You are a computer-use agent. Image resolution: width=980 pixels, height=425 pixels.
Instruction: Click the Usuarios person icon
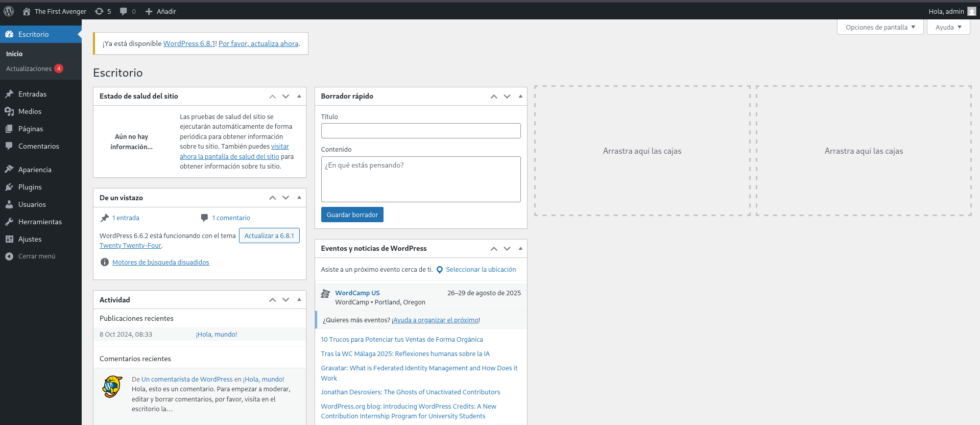click(x=9, y=204)
